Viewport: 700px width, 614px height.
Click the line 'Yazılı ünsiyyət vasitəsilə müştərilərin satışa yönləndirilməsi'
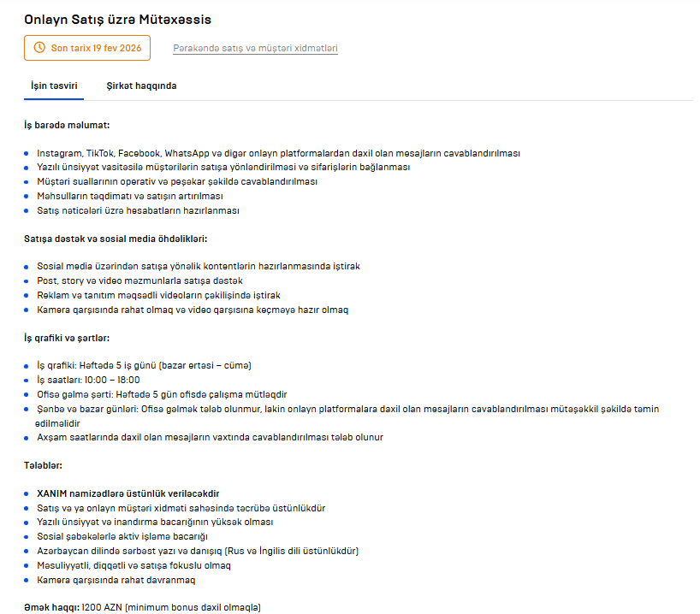(223, 168)
